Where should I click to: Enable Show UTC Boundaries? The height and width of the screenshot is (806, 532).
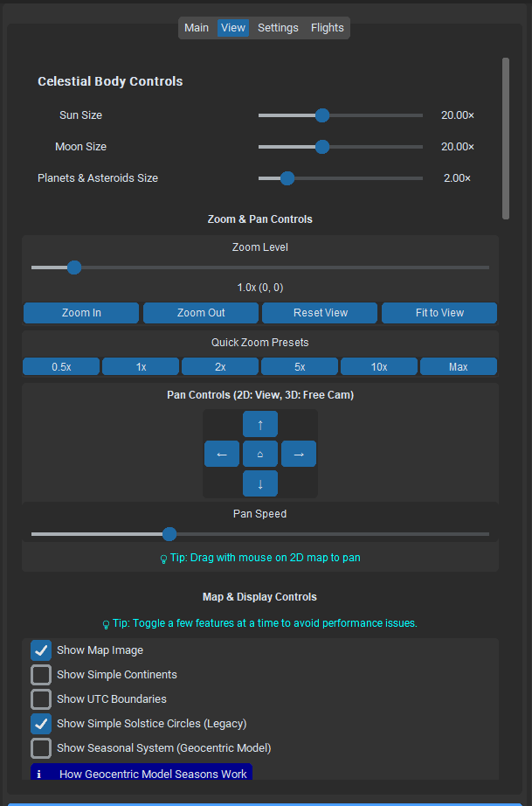tap(40, 698)
